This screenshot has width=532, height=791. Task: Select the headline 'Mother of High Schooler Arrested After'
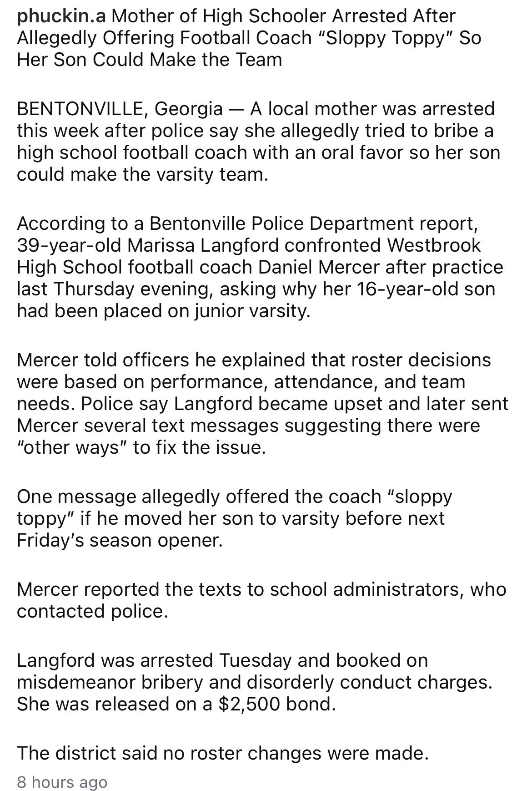pos(283,16)
